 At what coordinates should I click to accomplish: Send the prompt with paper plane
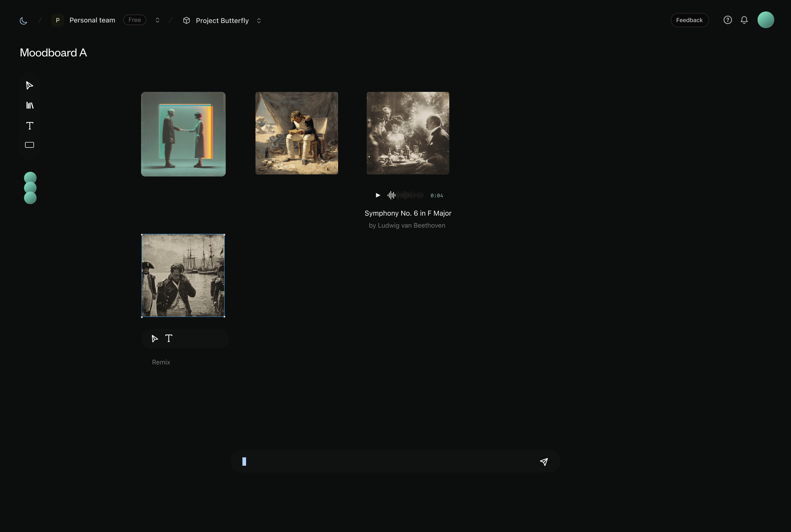tap(544, 462)
